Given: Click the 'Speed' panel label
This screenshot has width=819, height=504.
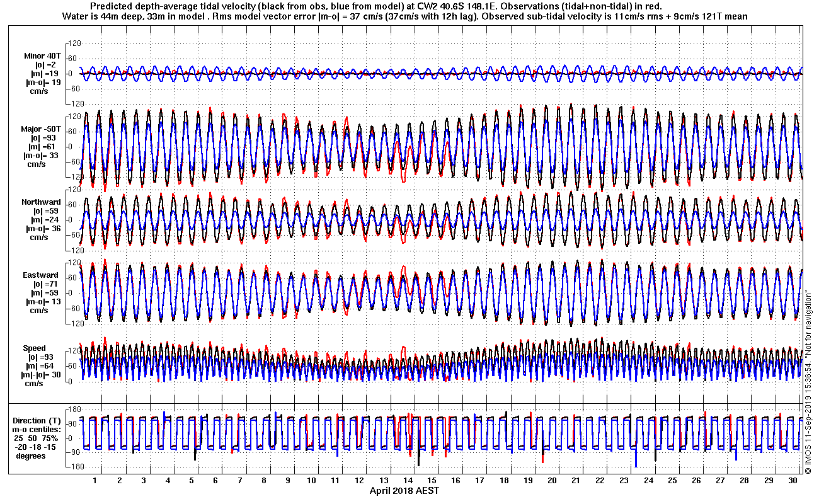Looking at the screenshot, I should 35,348.
